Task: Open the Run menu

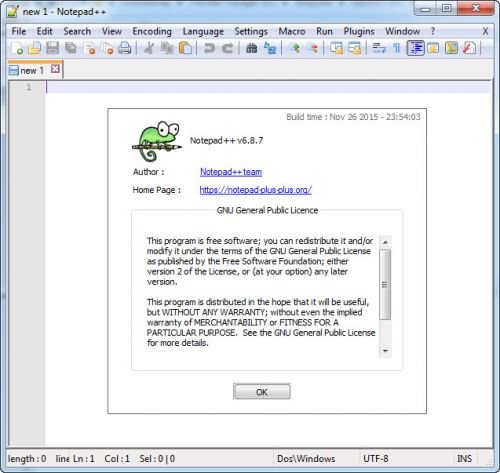Action: pyautogui.click(x=324, y=31)
